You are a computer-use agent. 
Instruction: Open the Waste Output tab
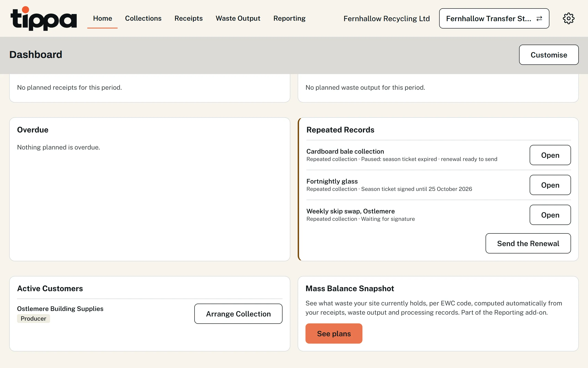point(238,18)
